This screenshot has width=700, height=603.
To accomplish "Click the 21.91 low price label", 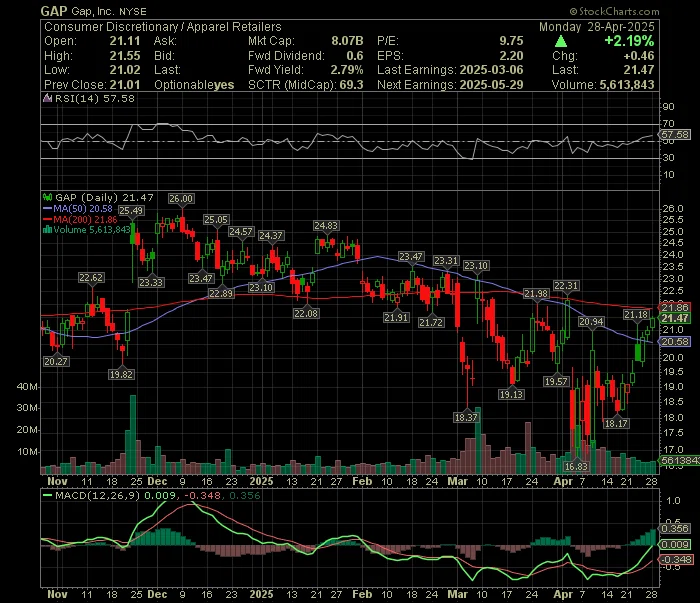I will point(396,317).
